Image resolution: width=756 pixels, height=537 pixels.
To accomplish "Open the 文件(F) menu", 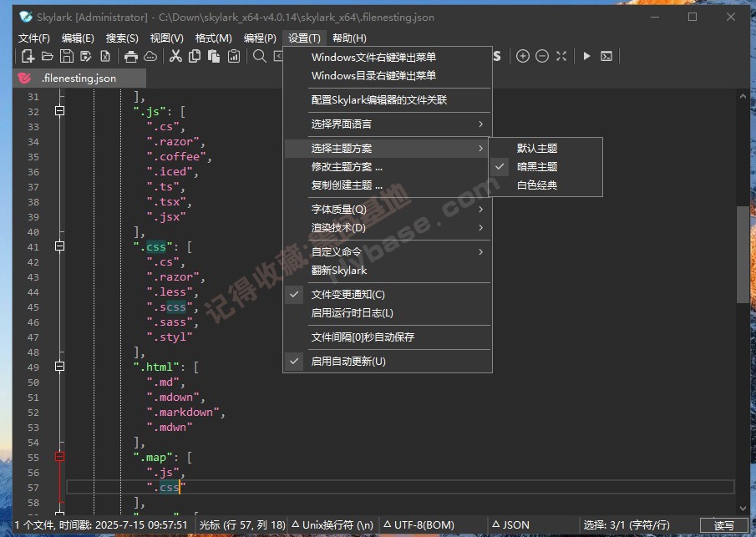I will click(33, 38).
